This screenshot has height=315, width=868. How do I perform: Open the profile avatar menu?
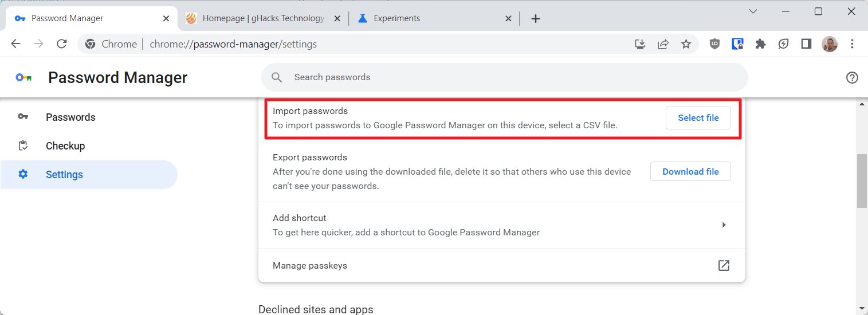tap(829, 44)
